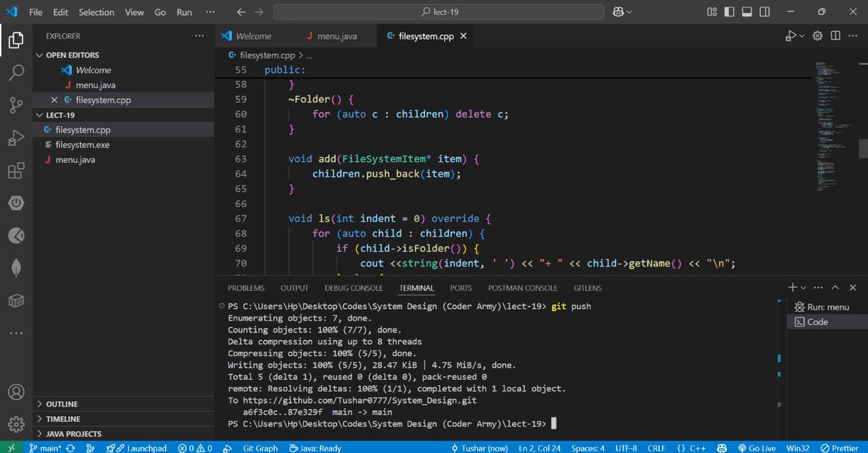Expand the breadcrumb ellipsis after filesystem.cpp

pyautogui.click(x=310, y=55)
